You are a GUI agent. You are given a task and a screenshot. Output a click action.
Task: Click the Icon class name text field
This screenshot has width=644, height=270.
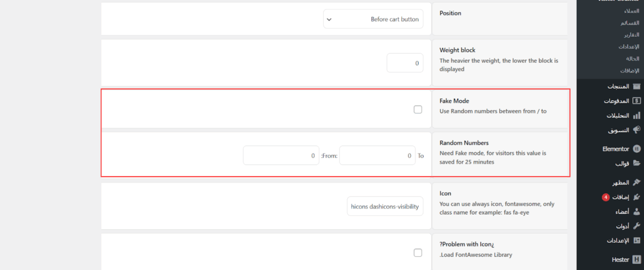point(384,206)
